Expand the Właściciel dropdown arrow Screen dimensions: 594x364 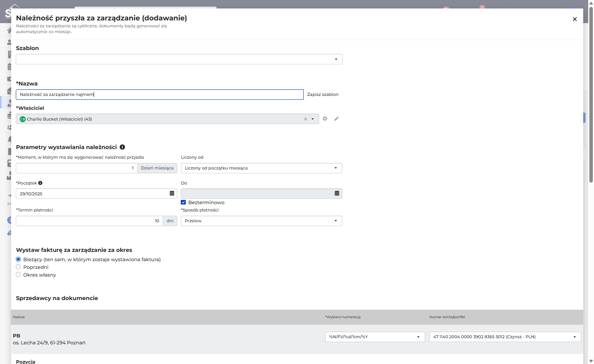click(x=313, y=119)
